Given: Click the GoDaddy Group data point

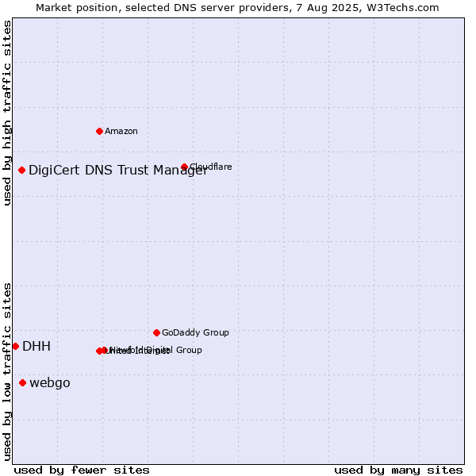Looking at the screenshot, I should [x=156, y=332].
